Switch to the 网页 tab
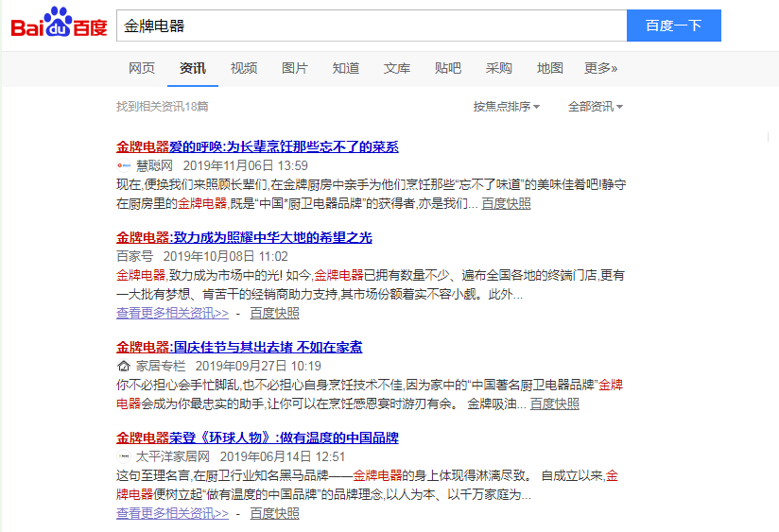Image resolution: width=779 pixels, height=532 pixels. pyautogui.click(x=142, y=68)
